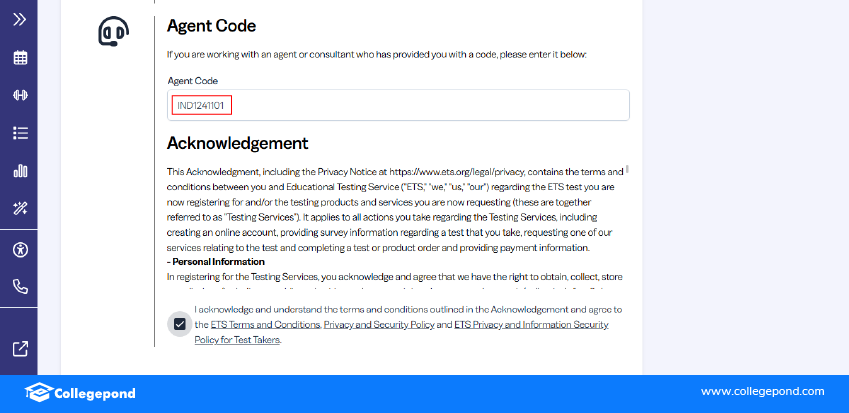This screenshot has height=413, width=849.
Task: Click the Acknowledgement section heading
Action: click(237, 143)
